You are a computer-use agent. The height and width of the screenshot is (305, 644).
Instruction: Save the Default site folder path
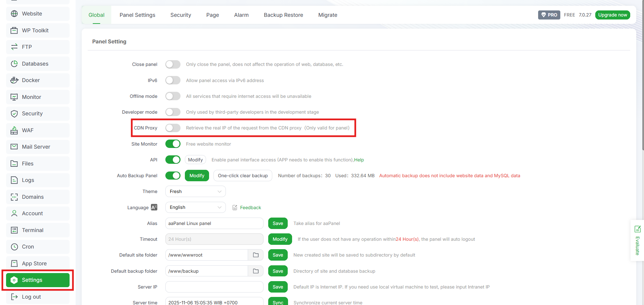pos(278,255)
